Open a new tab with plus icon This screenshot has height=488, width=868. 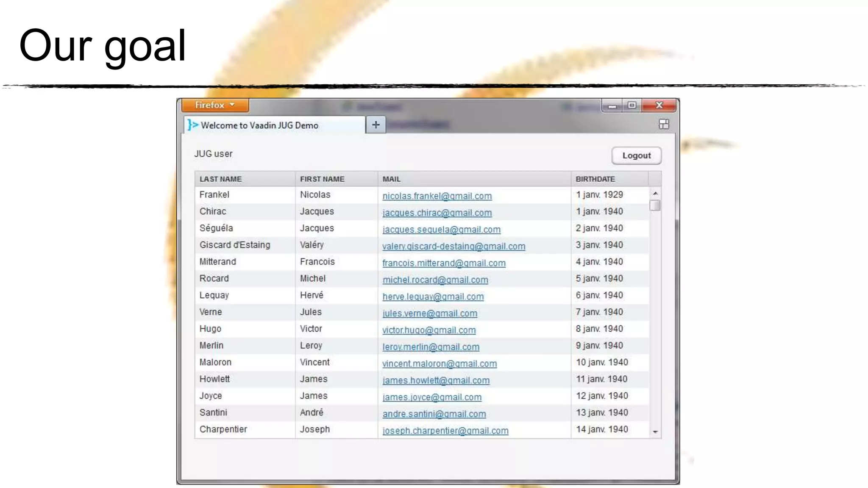coord(376,125)
